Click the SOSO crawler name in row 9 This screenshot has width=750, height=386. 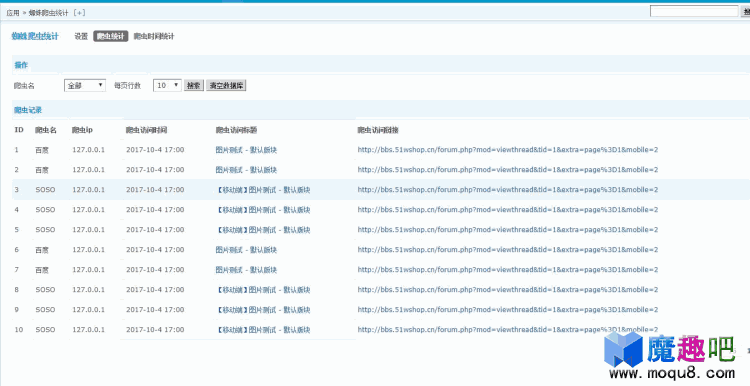pyautogui.click(x=45, y=309)
